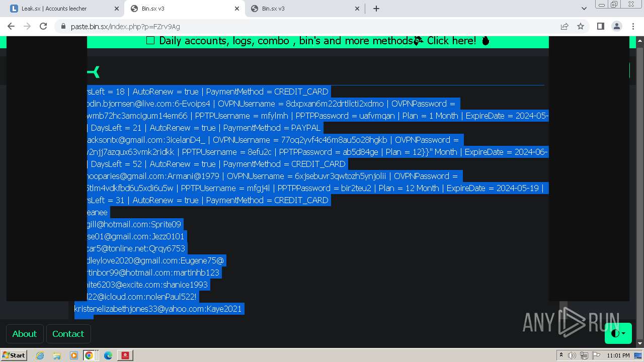Open the Chrome three-dot menu

pos(632,26)
